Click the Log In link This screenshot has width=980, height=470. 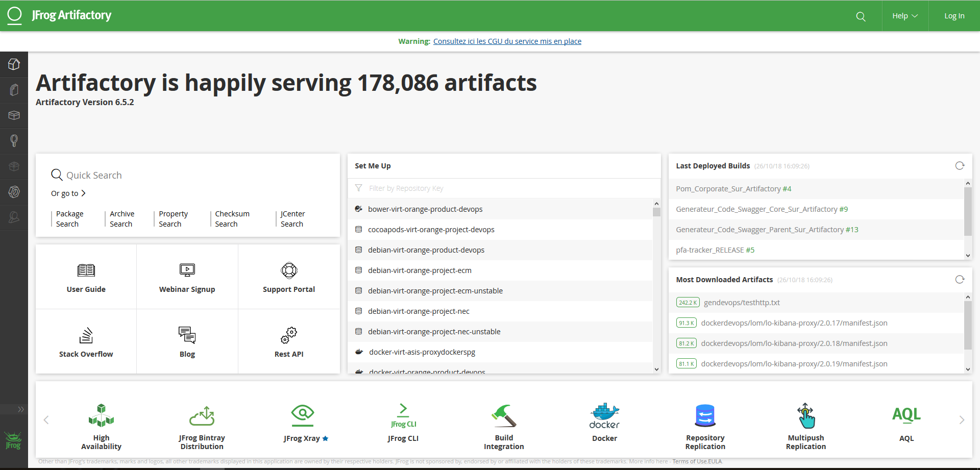tap(954, 16)
